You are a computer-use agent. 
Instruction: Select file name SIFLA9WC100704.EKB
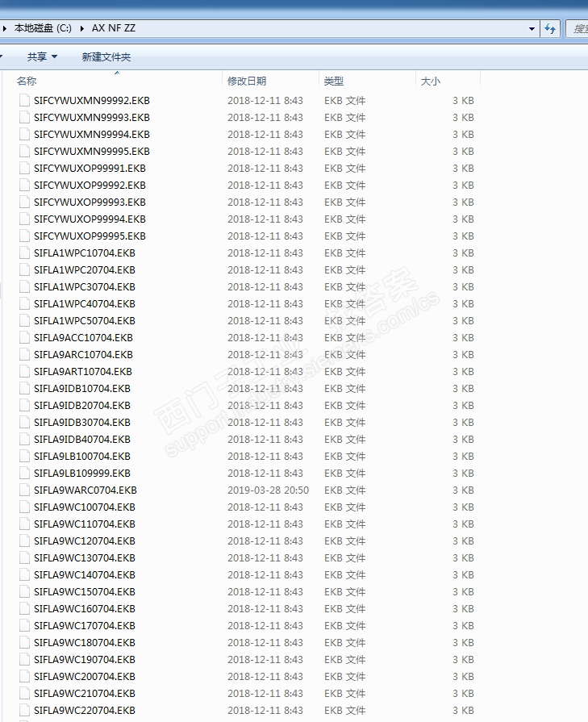tap(84, 507)
